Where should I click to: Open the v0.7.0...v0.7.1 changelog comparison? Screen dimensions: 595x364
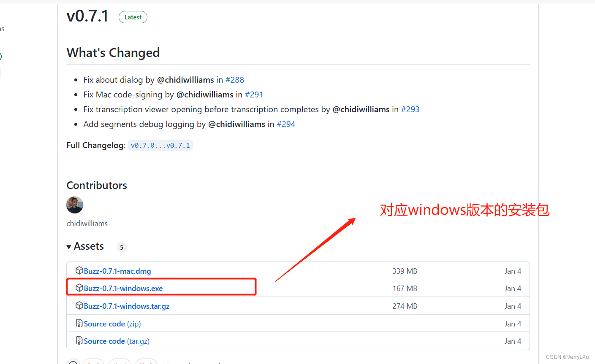pos(160,146)
